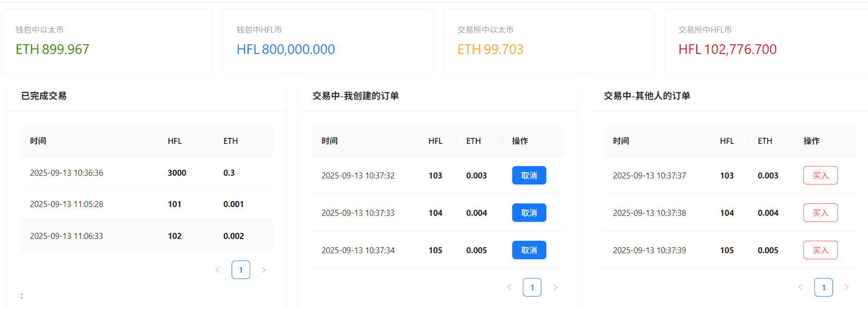Cancel my 105 HFL order
Screen dimensions: 868x309
pos(529,250)
